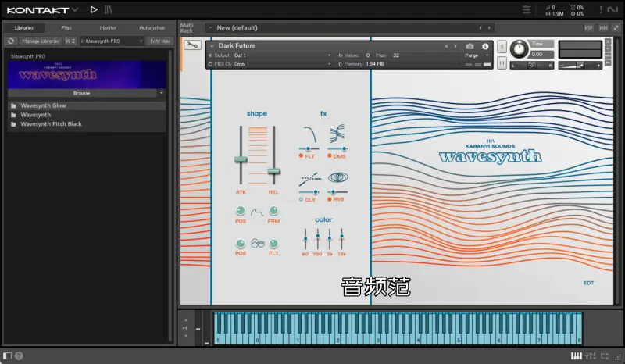Switch to the Libraries tab
This screenshot has height=364, width=625.
24,28
